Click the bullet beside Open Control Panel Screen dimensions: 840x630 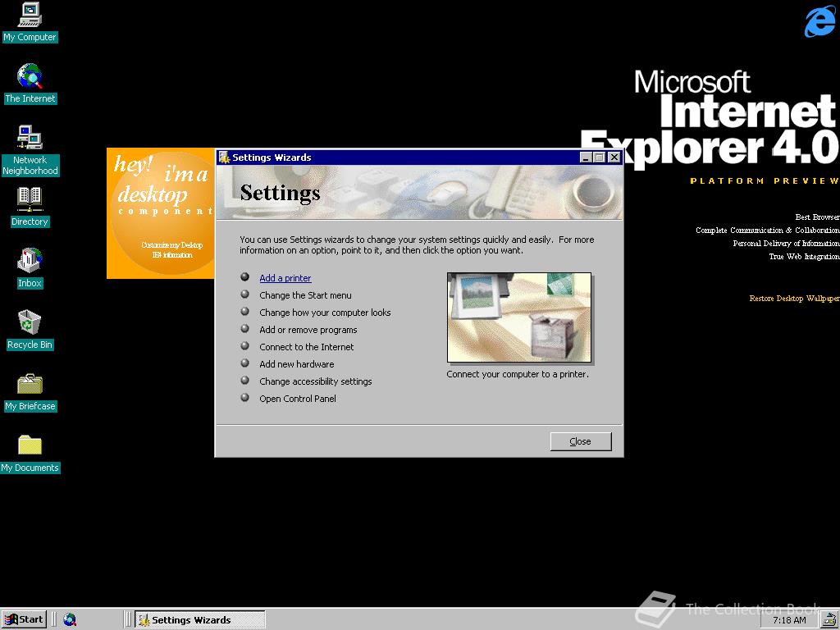tap(244, 398)
